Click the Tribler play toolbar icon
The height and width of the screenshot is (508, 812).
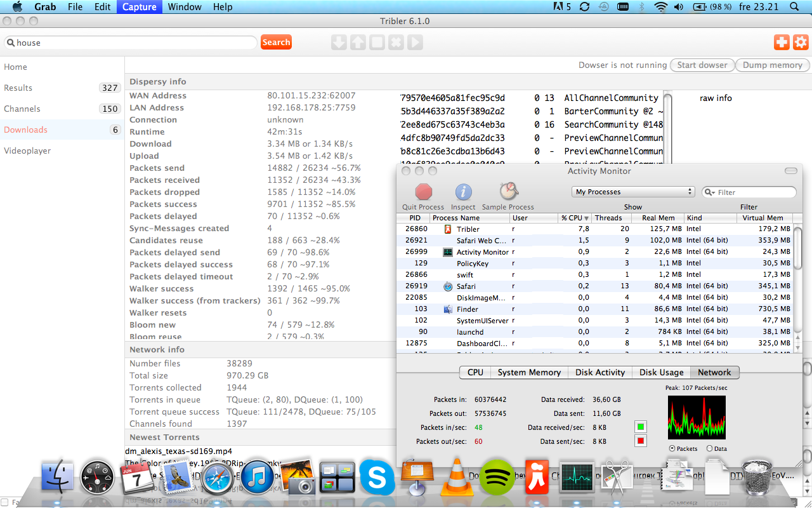(x=415, y=43)
